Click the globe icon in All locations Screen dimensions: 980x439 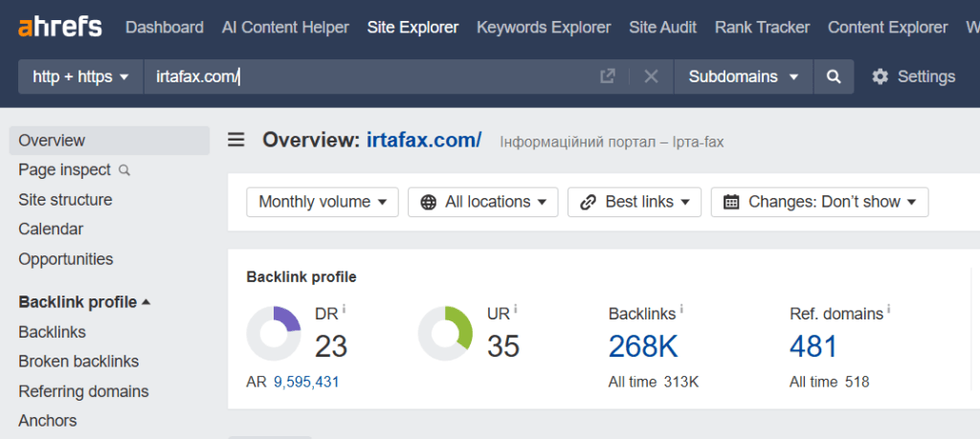pyautogui.click(x=428, y=203)
